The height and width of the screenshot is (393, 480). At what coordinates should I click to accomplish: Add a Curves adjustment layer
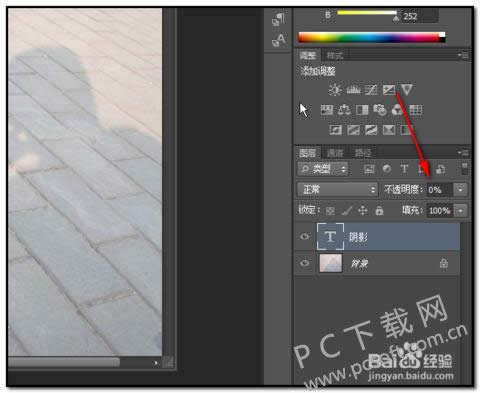371,90
